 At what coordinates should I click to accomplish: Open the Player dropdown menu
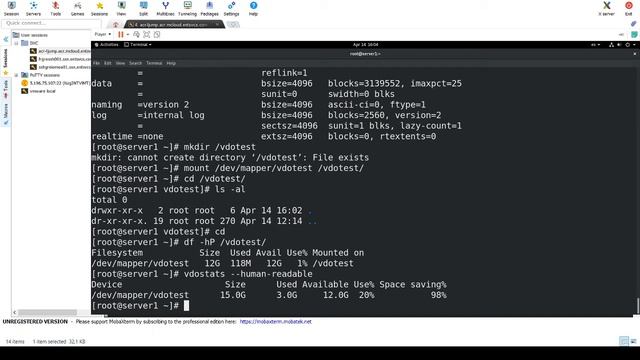(x=102, y=34)
